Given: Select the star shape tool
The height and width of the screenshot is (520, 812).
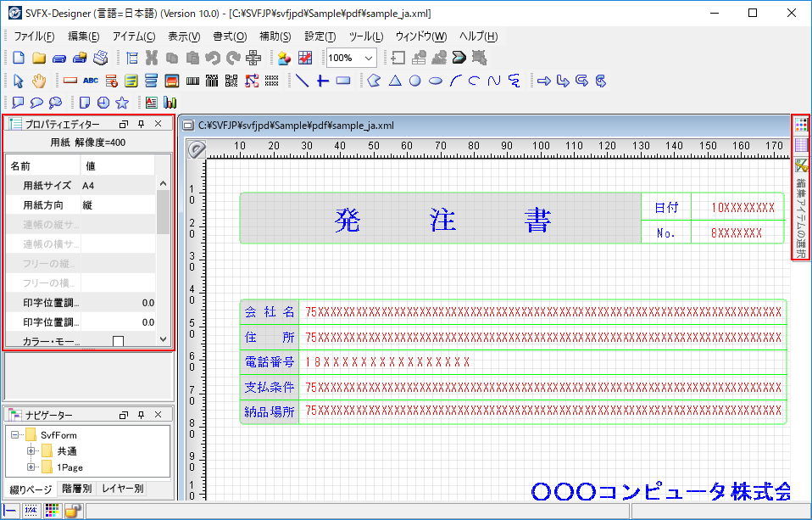Looking at the screenshot, I should pyautogui.click(x=122, y=103).
